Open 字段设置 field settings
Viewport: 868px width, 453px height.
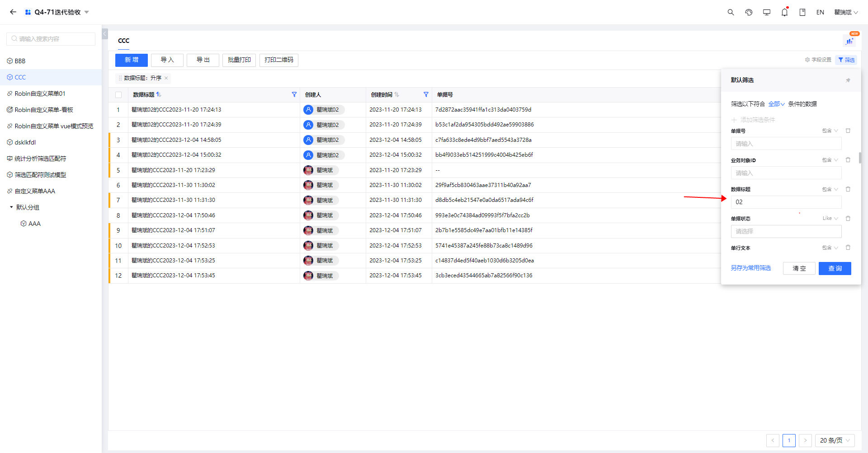(818, 60)
